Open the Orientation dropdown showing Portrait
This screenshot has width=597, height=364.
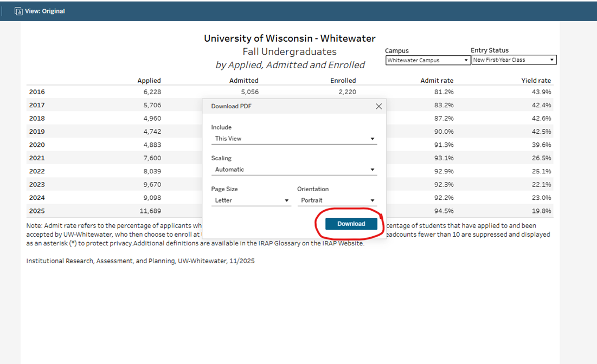point(336,200)
